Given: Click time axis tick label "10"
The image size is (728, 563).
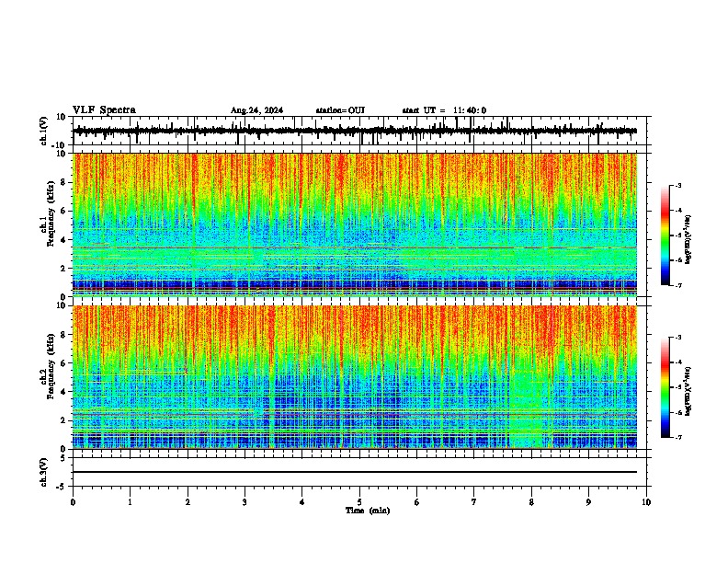Looking at the screenshot, I should [x=646, y=502].
